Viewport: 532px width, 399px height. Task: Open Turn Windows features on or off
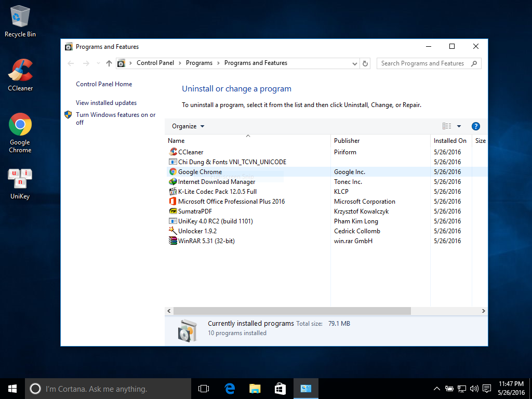[x=116, y=118]
